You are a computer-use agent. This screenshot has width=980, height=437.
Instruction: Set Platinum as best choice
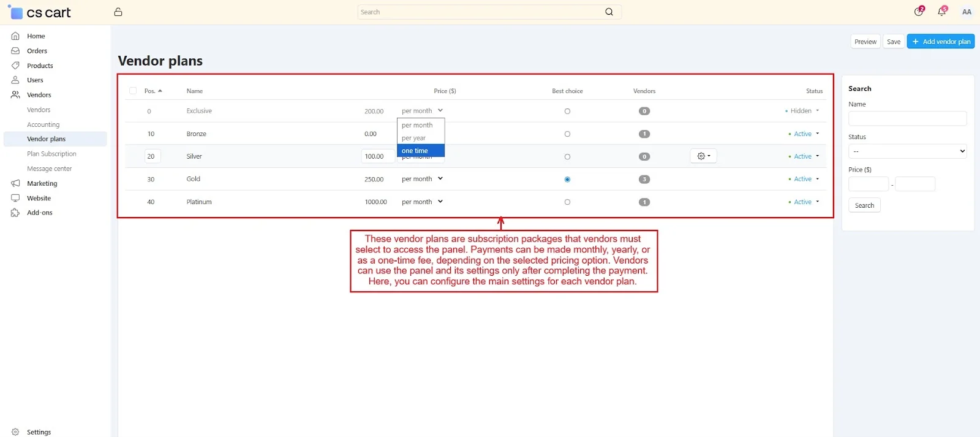tap(567, 202)
